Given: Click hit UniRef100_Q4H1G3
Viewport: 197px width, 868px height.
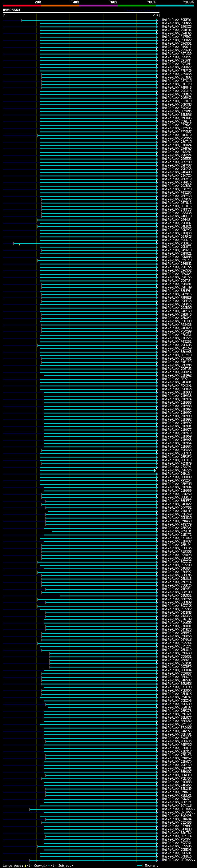Looking at the screenshot, I should [x=177, y=311].
